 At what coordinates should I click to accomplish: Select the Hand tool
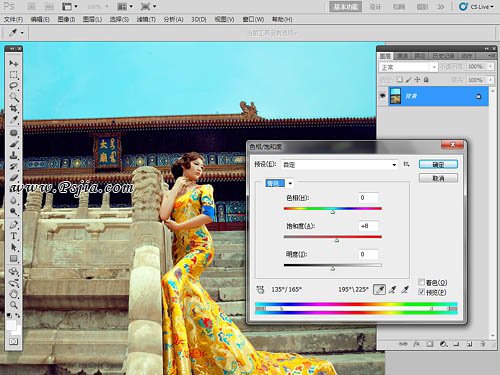[14, 294]
